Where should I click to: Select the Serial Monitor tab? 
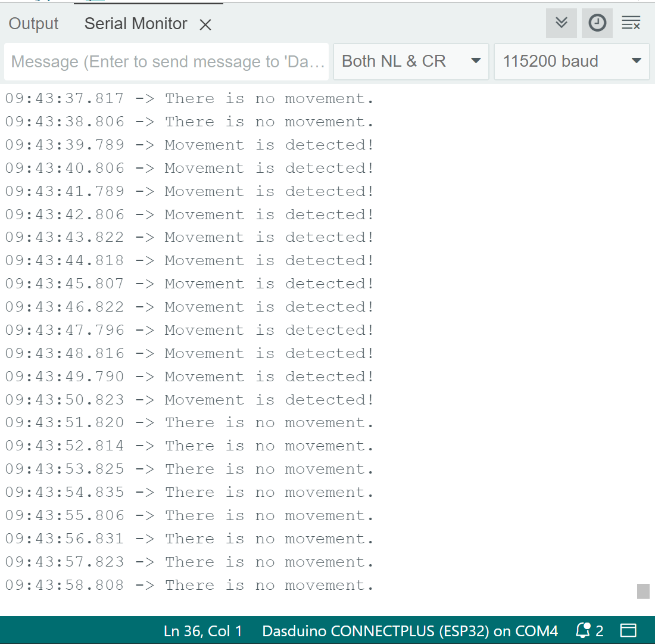[136, 24]
